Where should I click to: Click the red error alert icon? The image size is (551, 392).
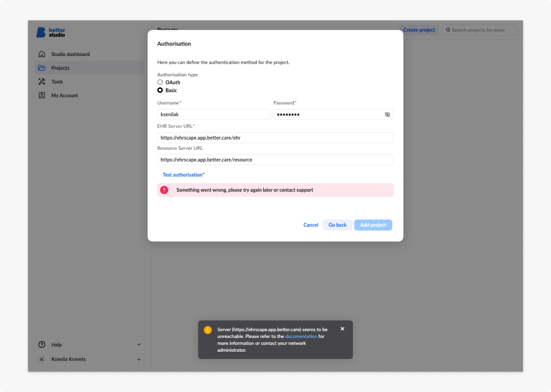164,190
